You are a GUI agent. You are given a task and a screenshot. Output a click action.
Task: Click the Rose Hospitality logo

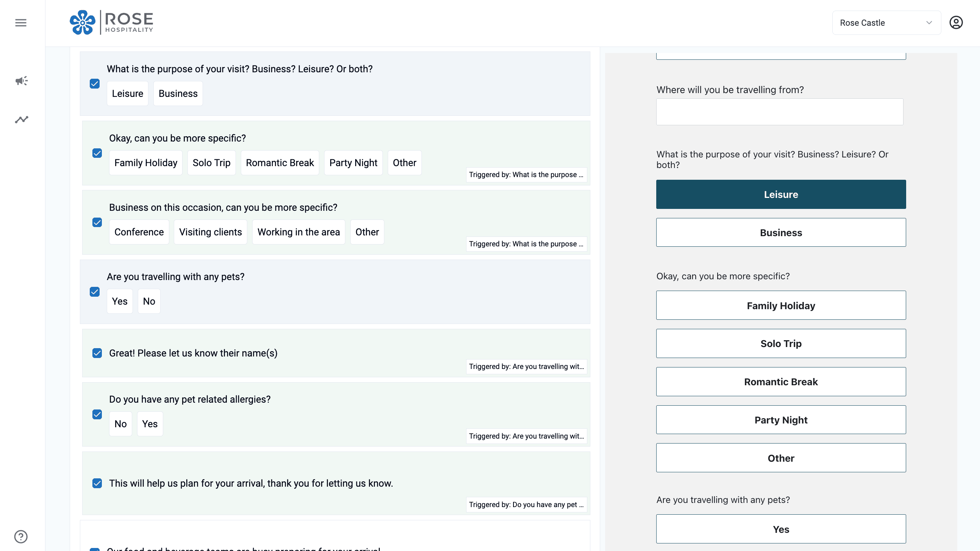click(111, 22)
